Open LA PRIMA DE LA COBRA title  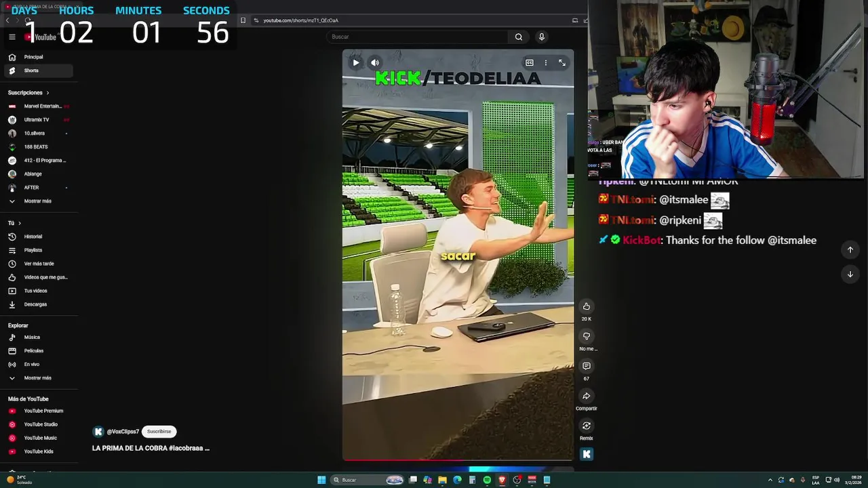pyautogui.click(x=151, y=448)
